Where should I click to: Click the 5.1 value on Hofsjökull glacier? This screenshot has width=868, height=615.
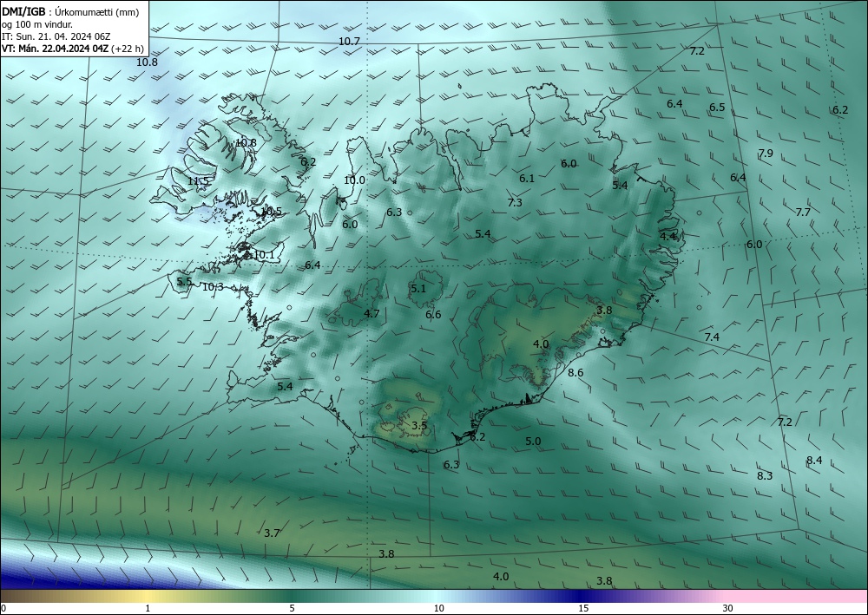point(418,289)
